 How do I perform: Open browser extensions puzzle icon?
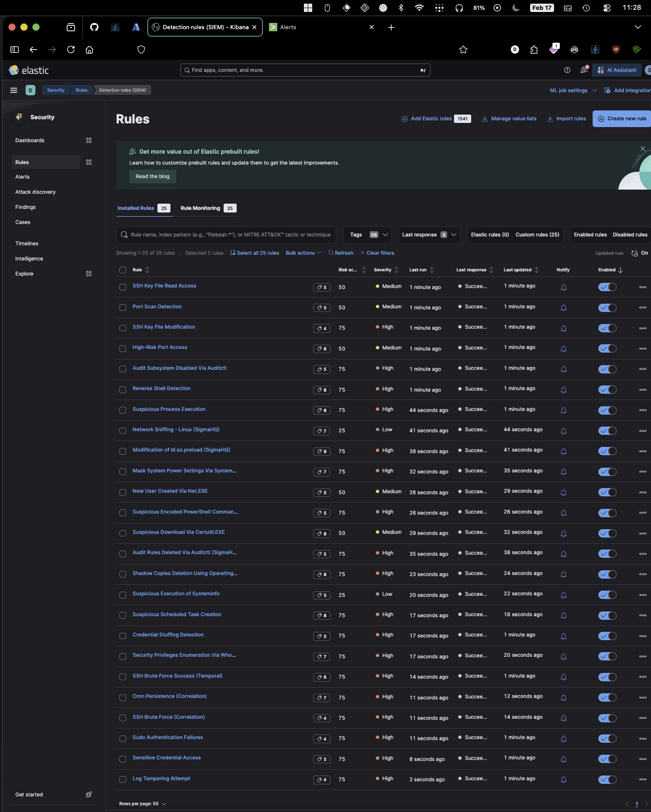(534, 49)
